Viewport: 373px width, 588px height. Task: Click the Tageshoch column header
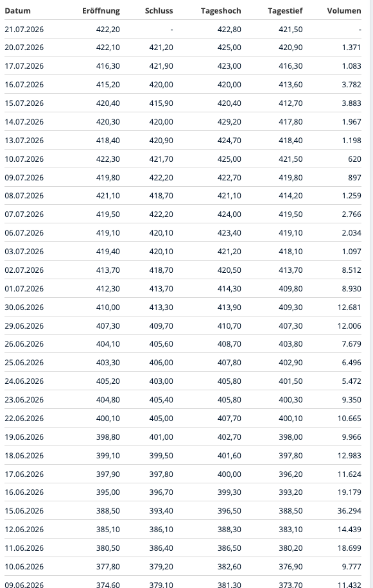tap(221, 11)
